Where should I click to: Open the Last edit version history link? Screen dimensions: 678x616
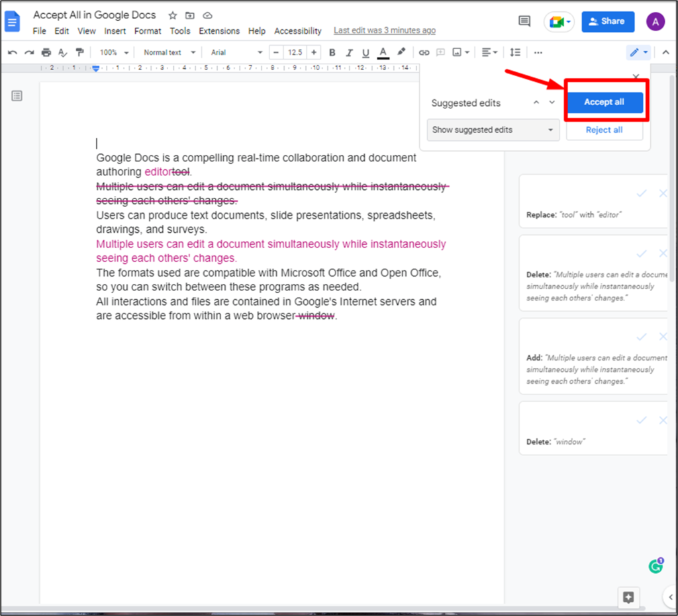tap(385, 30)
